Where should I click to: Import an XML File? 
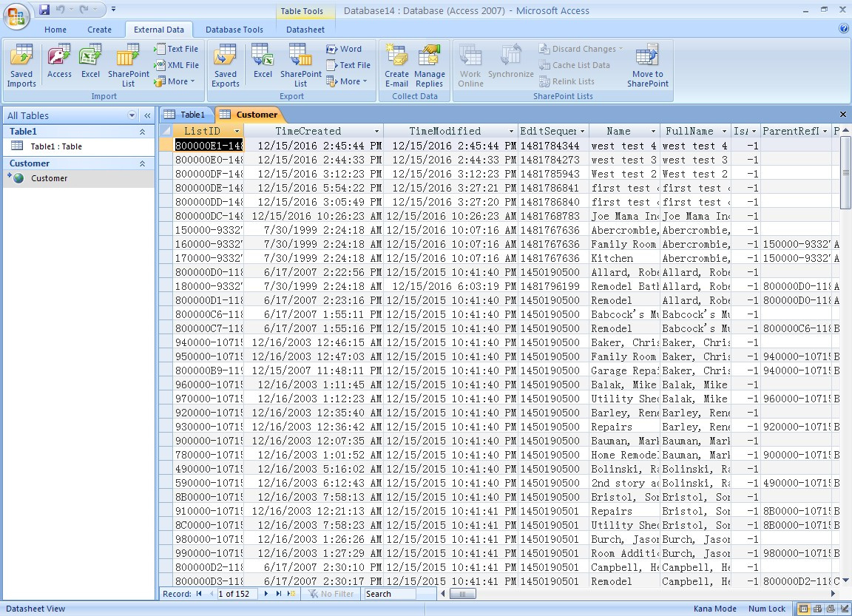(176, 65)
